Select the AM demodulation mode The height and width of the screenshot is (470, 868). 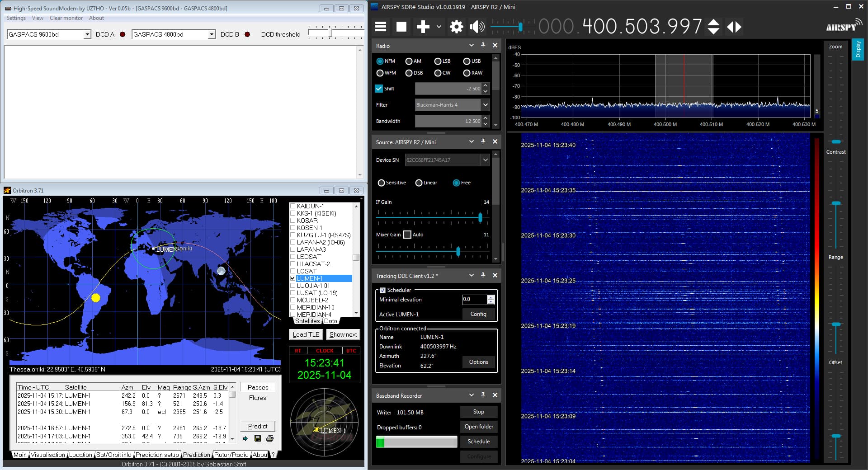click(x=409, y=61)
